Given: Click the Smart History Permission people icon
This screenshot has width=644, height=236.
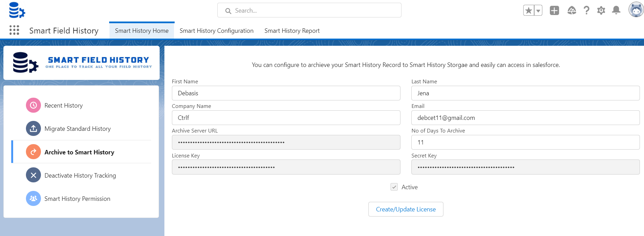Looking at the screenshot, I should coord(33,198).
